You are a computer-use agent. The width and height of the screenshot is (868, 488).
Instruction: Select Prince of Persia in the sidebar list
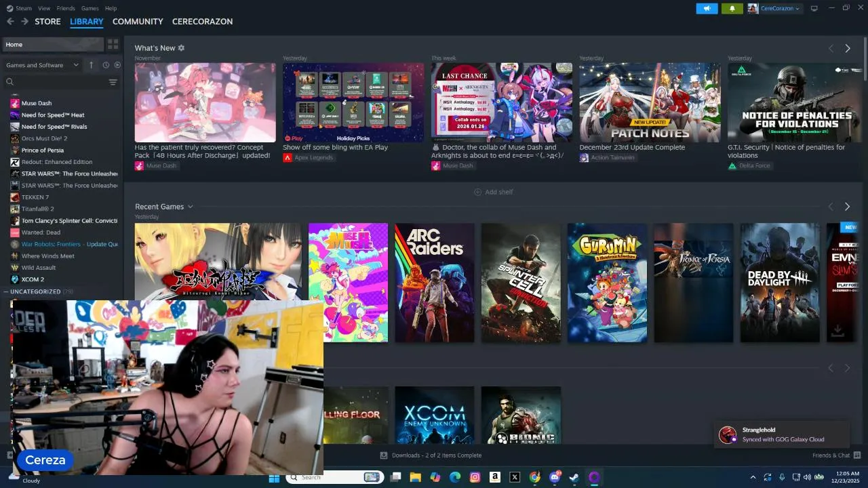(42, 150)
